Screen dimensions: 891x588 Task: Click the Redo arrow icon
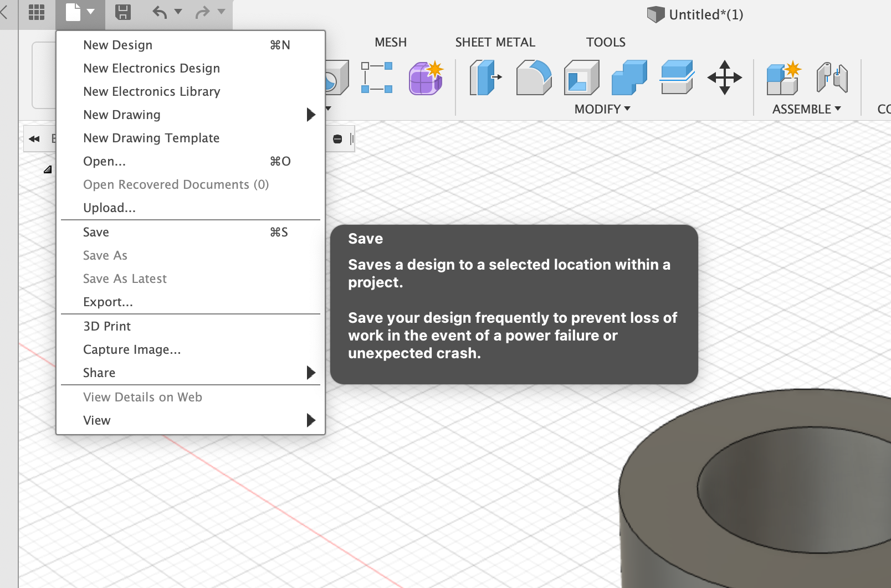point(203,13)
